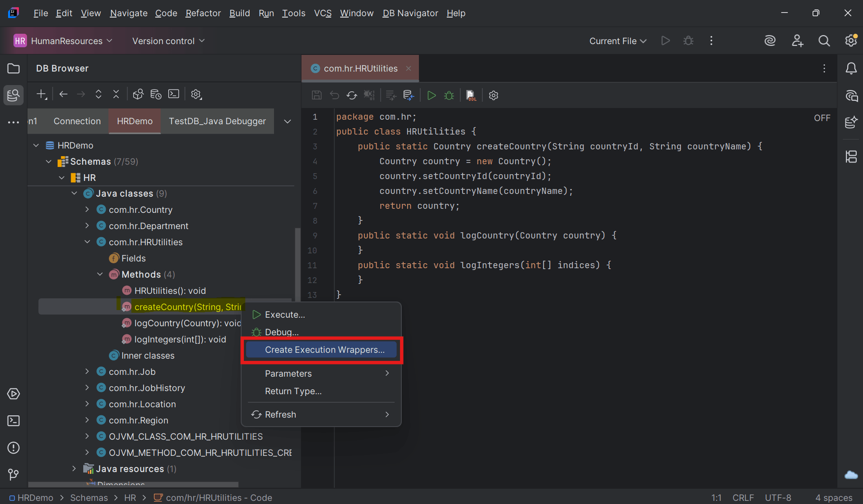Open the DDL file icon in the editor toolbar

coord(470,95)
